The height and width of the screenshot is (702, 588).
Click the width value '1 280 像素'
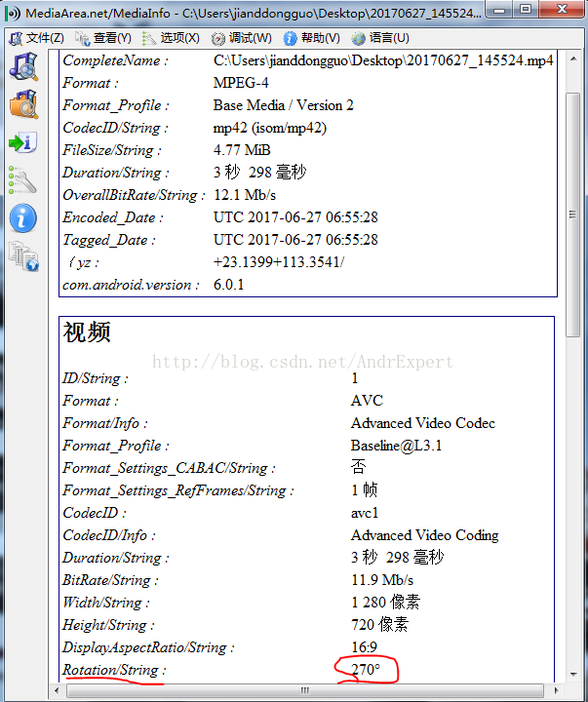pyautogui.click(x=385, y=603)
